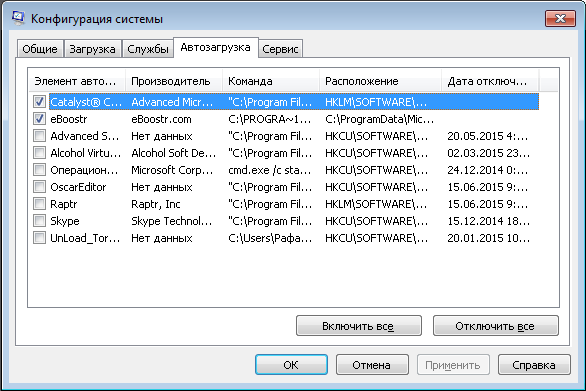
Task: Tick the UnLoad_Tor... startup checkbox
Action: click(x=39, y=238)
